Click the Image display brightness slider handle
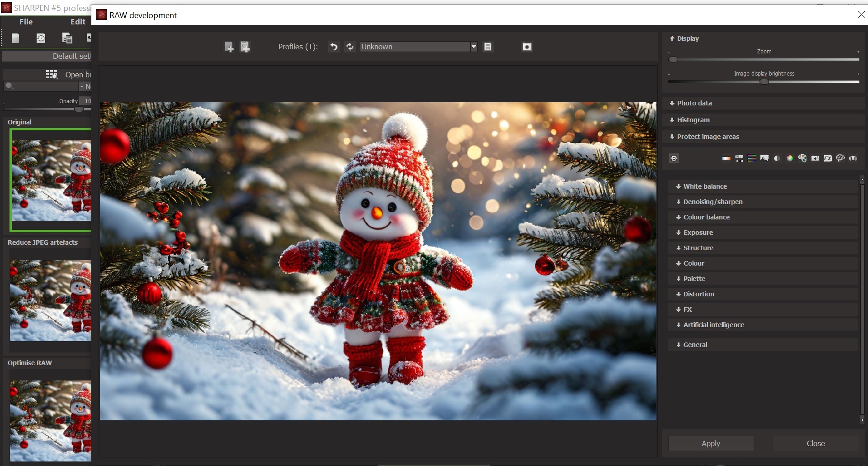 pyautogui.click(x=764, y=82)
